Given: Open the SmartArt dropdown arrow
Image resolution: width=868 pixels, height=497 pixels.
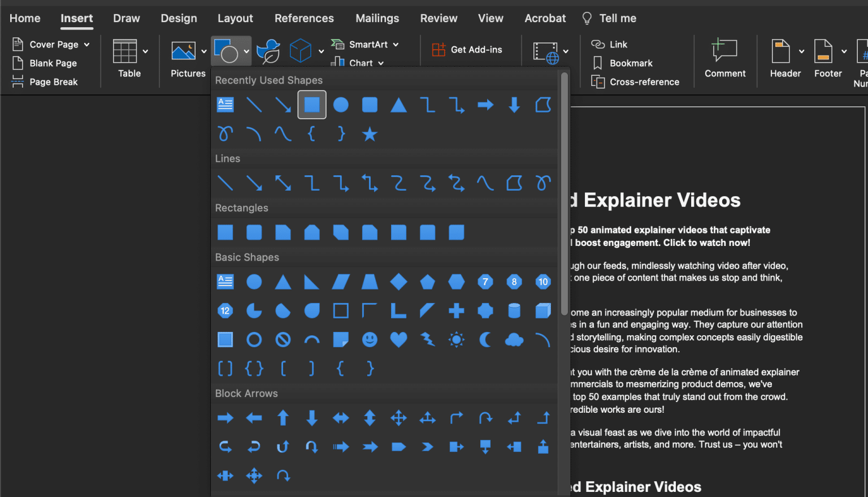Looking at the screenshot, I should tap(396, 45).
